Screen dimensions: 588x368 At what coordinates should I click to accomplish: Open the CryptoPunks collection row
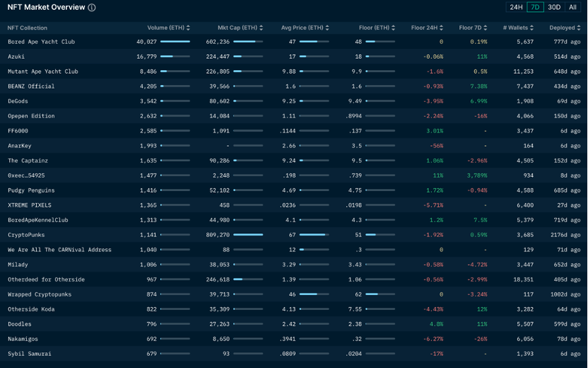(x=26, y=235)
